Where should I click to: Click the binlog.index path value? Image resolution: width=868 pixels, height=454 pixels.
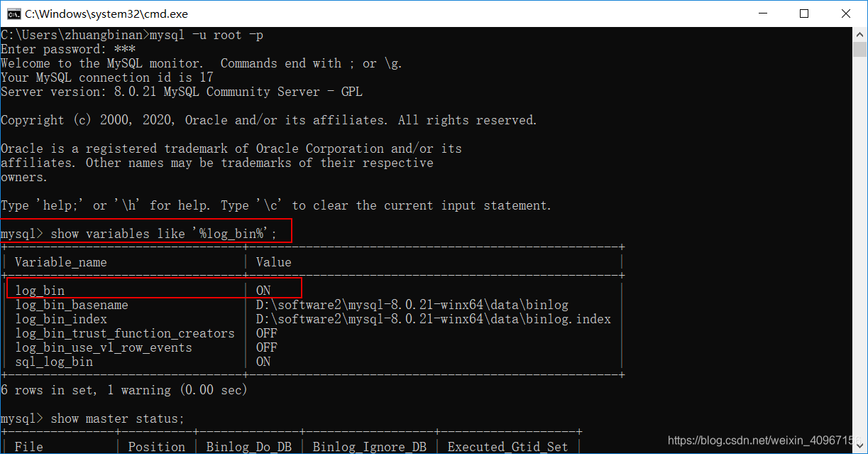(x=434, y=319)
